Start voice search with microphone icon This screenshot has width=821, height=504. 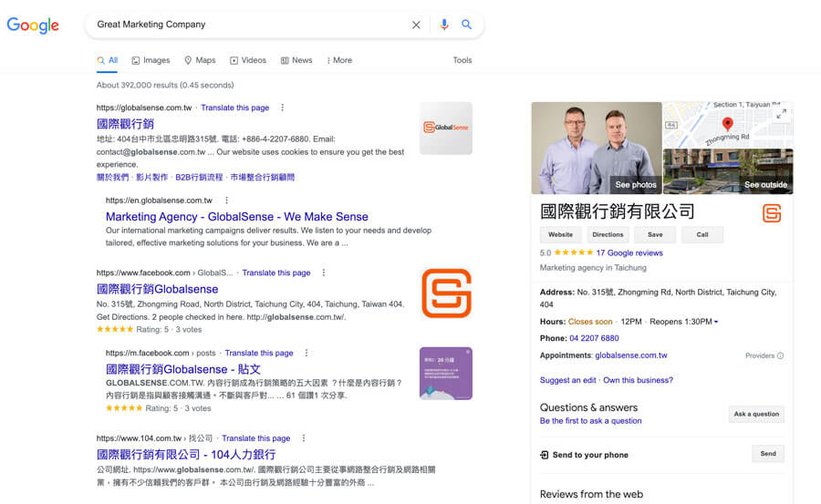[444, 25]
